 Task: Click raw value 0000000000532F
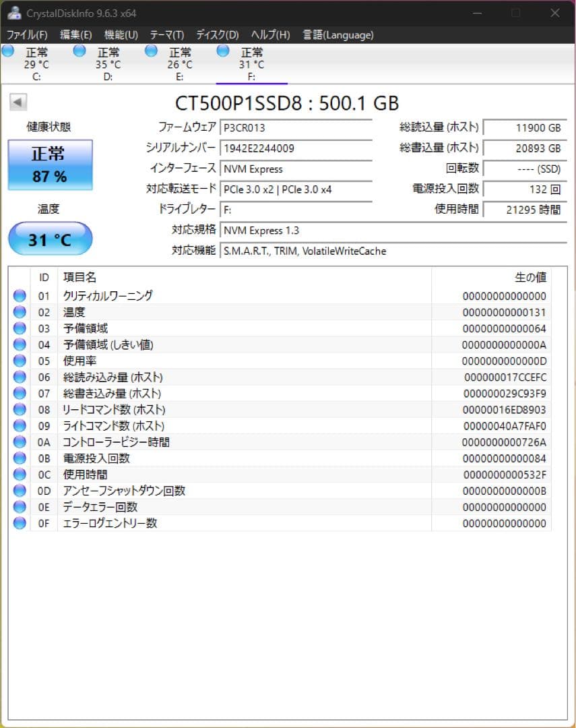click(505, 475)
